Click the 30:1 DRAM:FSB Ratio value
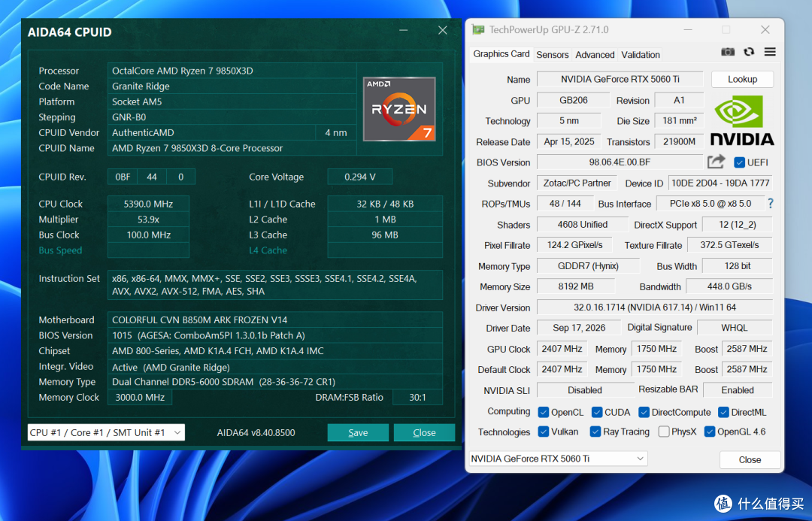812x521 pixels. (x=417, y=397)
